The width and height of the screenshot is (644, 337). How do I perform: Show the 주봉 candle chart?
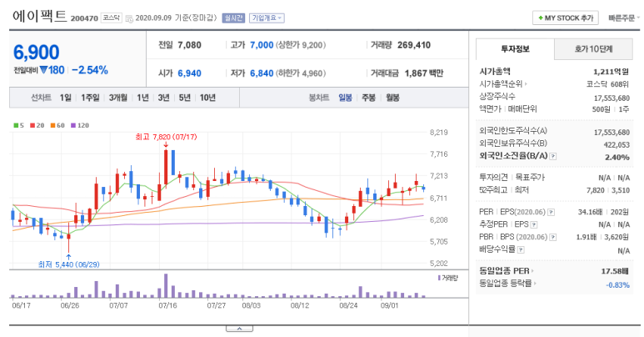coord(368,98)
